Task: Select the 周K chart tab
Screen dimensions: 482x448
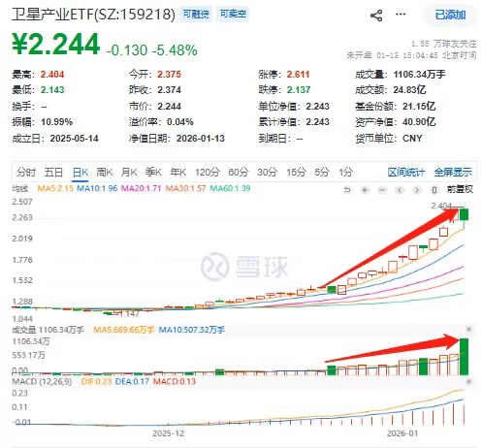Action: pyautogui.click(x=105, y=172)
